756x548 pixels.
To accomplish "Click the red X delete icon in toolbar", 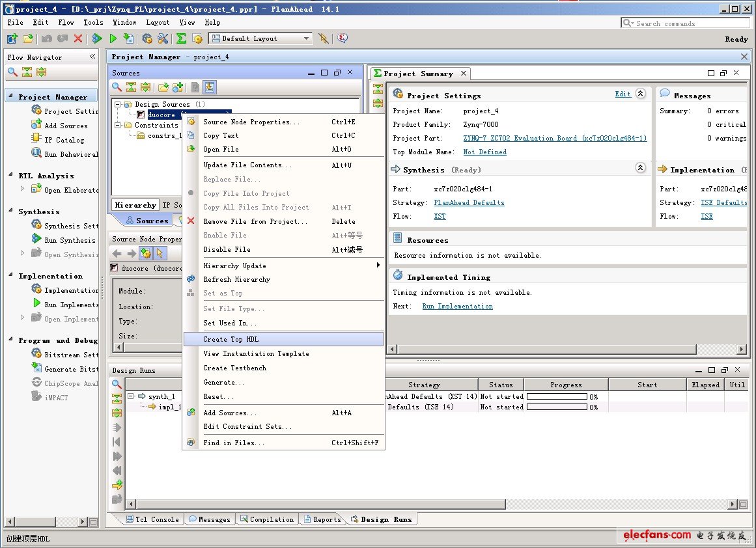I will click(x=78, y=39).
